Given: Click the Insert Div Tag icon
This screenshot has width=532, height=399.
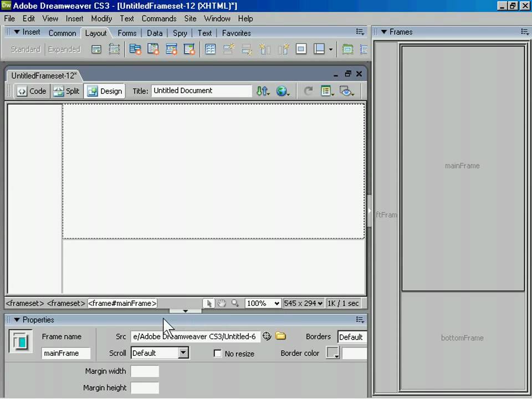Looking at the screenshot, I should [96, 49].
